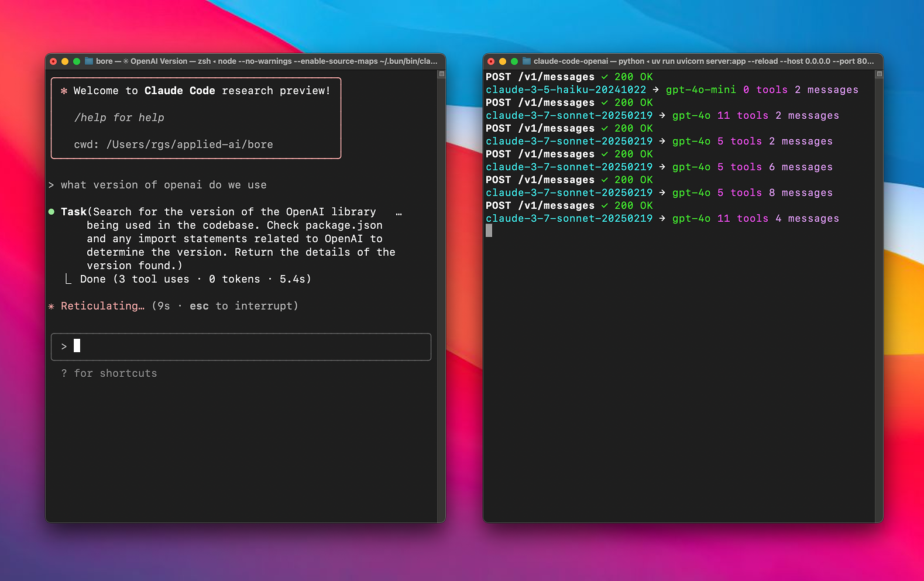The height and width of the screenshot is (581, 924).
Task: Click the claude-code-openai window title text
Action: [703, 61]
